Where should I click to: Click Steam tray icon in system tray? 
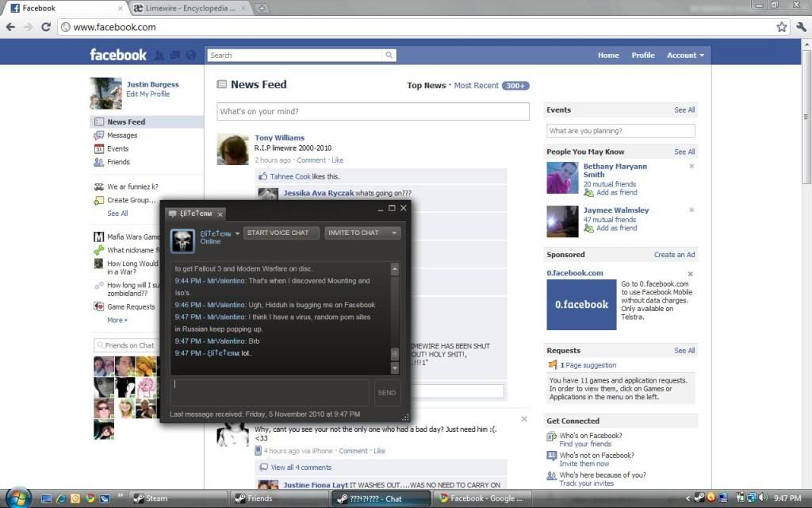(699, 498)
